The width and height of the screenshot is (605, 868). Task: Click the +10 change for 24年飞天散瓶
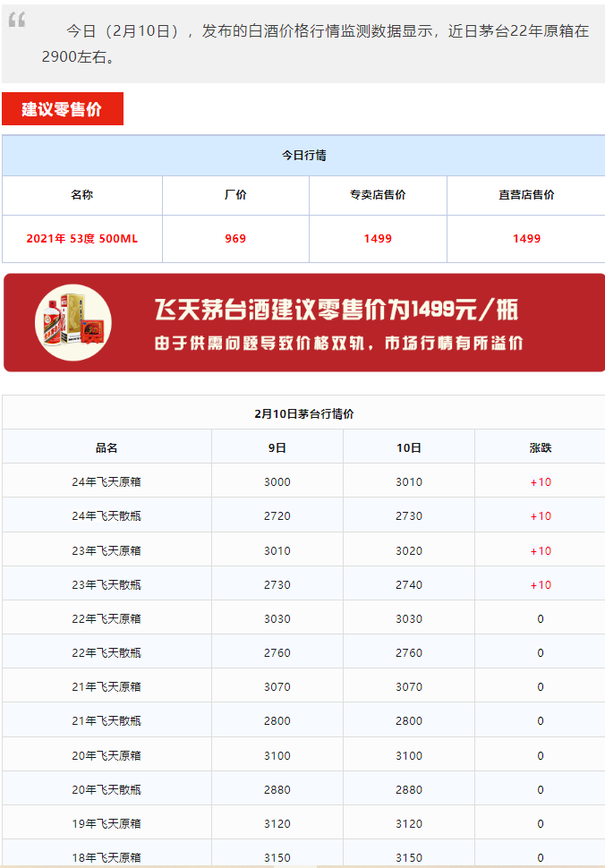[541, 516]
